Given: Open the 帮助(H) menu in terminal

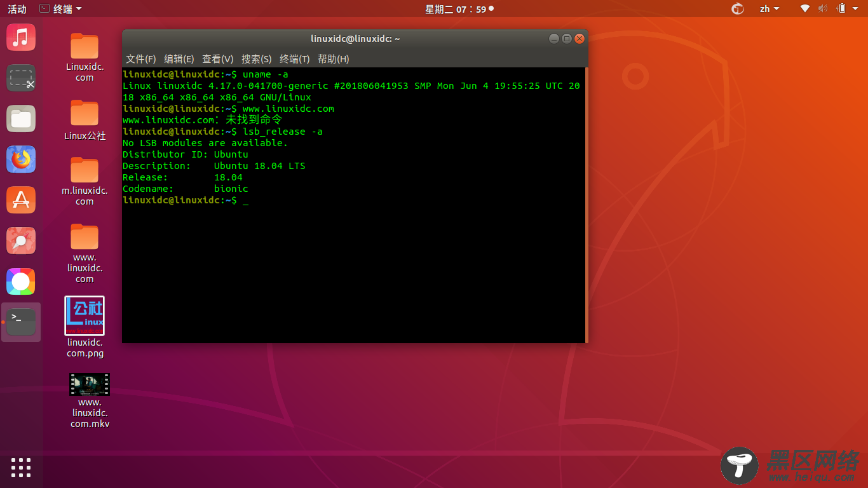Looking at the screenshot, I should tap(334, 59).
